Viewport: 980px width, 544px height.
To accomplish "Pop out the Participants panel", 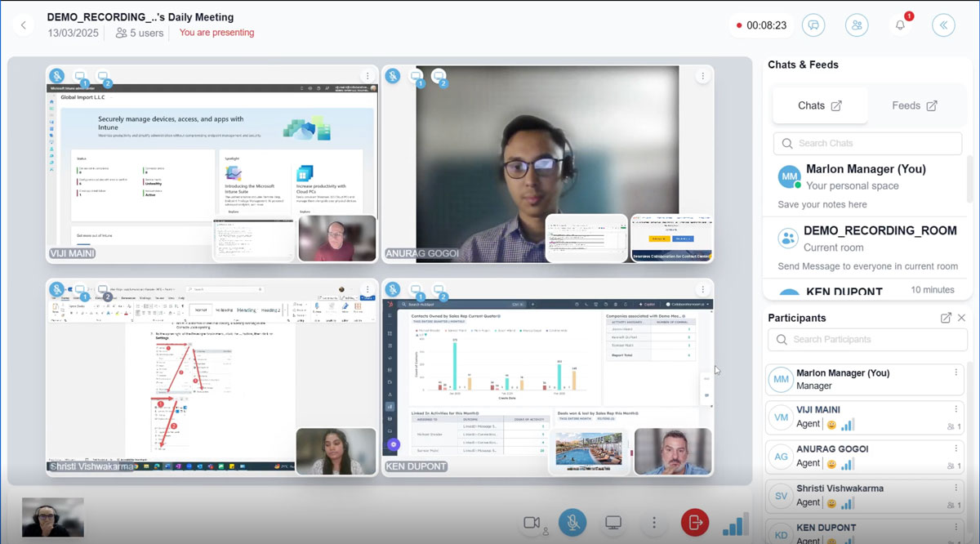I will pos(946,318).
